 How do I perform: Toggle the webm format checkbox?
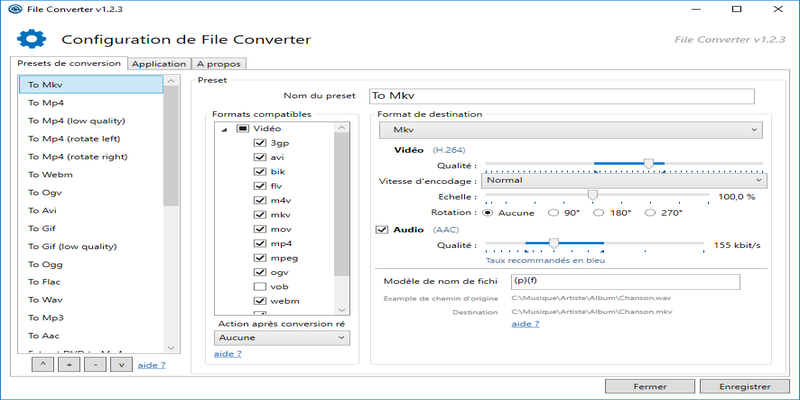[x=260, y=301]
